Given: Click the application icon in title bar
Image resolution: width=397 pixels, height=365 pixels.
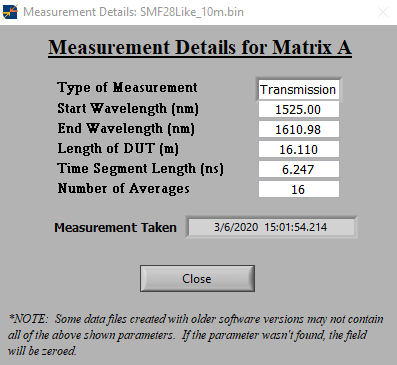Looking at the screenshot, I should tap(10, 12).
